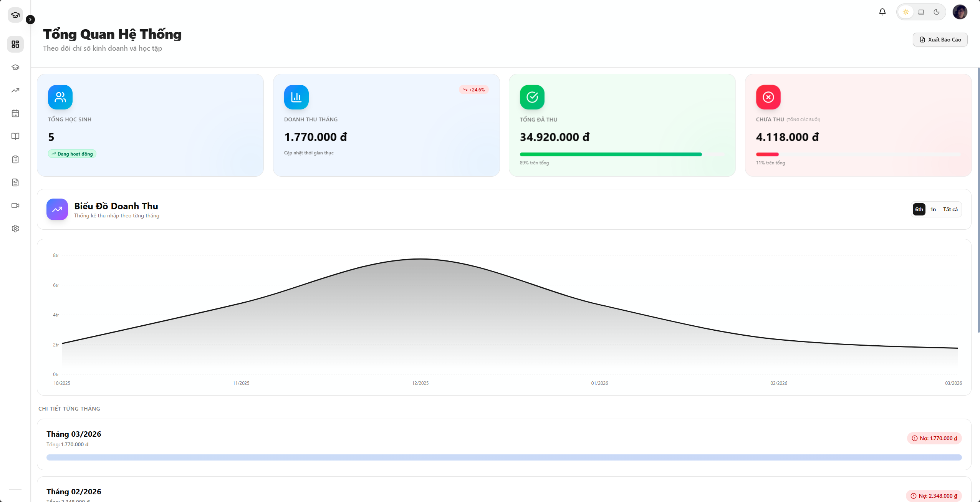Click the Tháng 02/2026 heading

[x=74, y=492]
